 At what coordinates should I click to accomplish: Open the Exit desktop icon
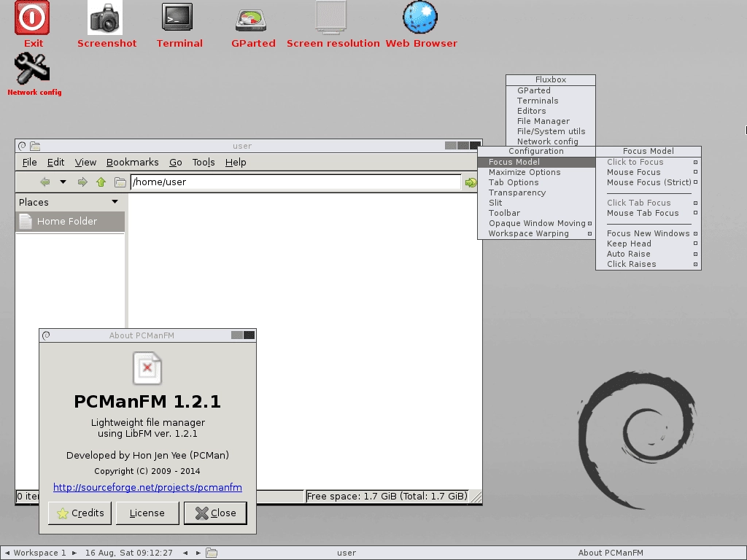coord(32,18)
